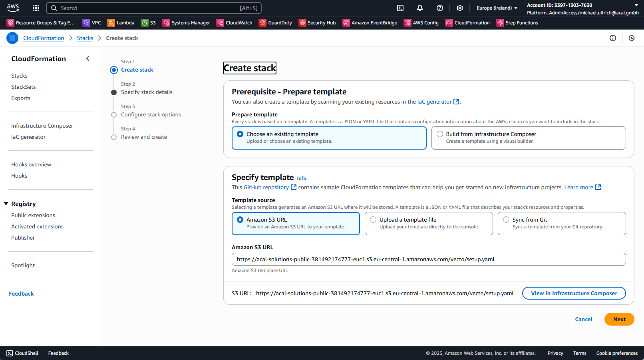Click the Amazon S3 URL input field

tap(429, 259)
